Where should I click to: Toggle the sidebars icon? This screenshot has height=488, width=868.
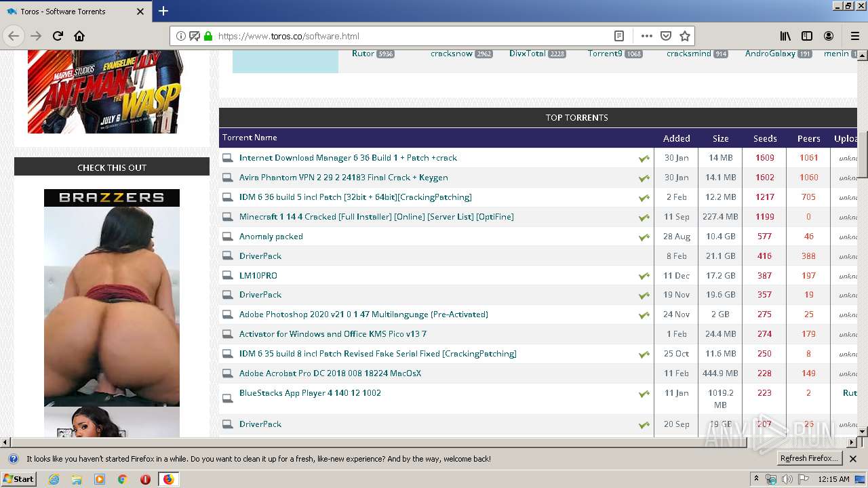pos(807,36)
